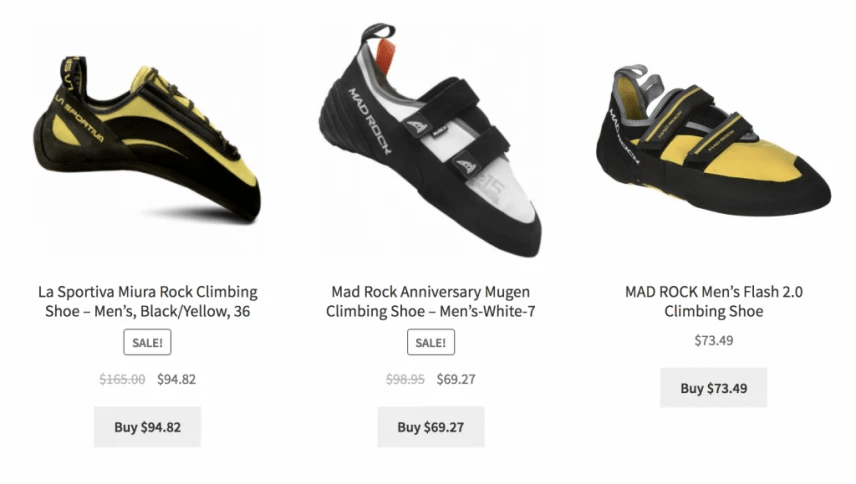The height and width of the screenshot is (484, 856).
Task: Click the crossed-out $165.00 original price
Action: click(122, 379)
